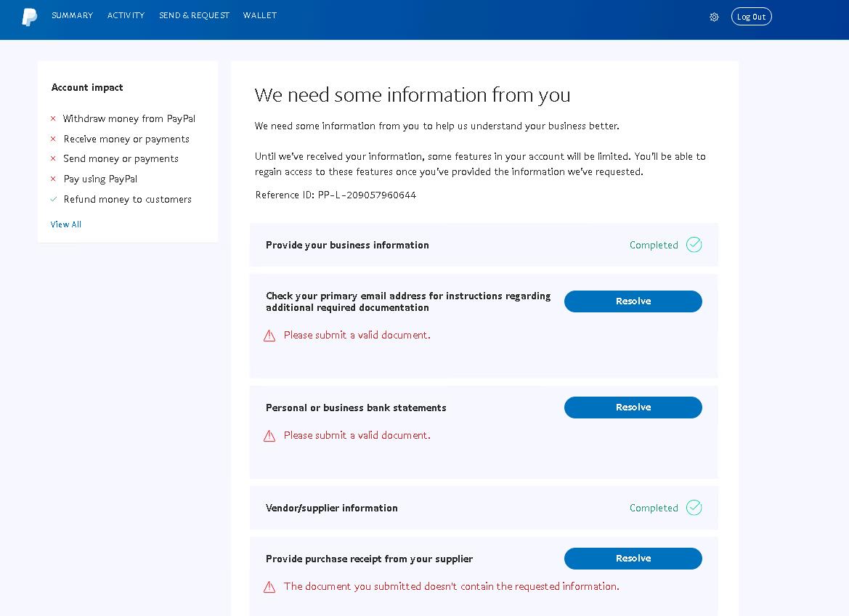Click the Account impact heading
849x616 pixels.
pos(87,87)
